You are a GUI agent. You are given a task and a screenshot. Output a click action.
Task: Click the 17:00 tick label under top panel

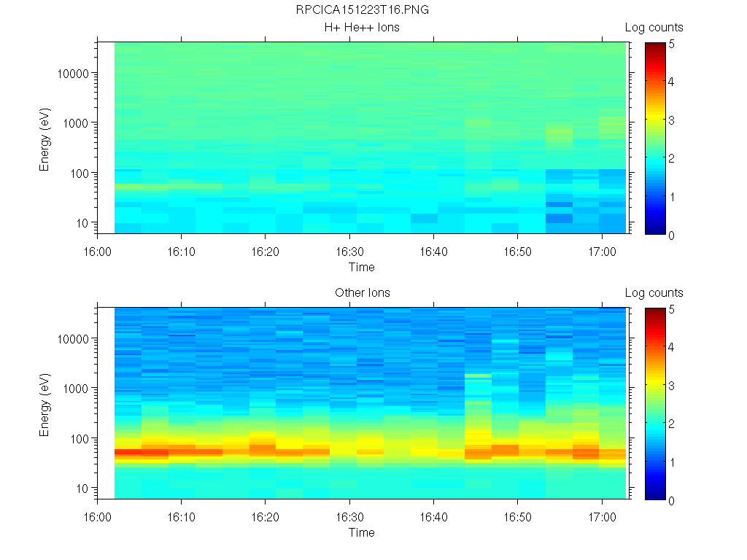coord(602,252)
